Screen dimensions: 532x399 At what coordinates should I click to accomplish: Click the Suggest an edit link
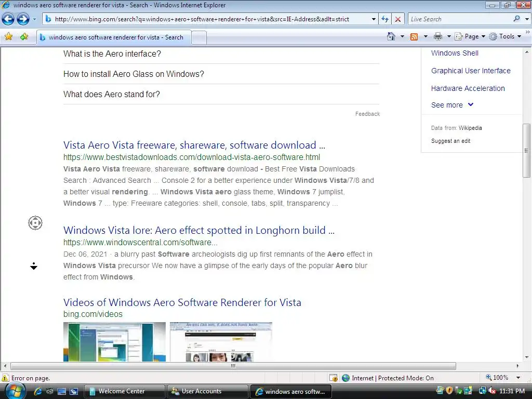pos(450,141)
